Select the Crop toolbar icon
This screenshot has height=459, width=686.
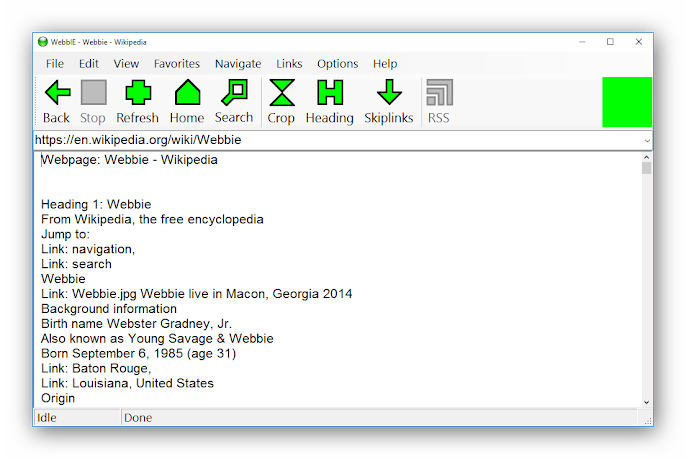click(x=282, y=92)
